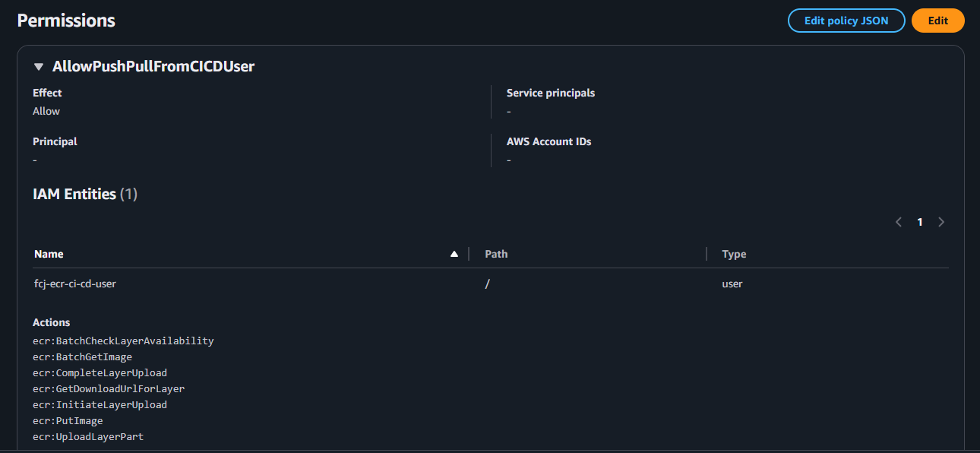This screenshot has height=453, width=980.
Task: Sort the table by Type column header
Action: point(734,254)
